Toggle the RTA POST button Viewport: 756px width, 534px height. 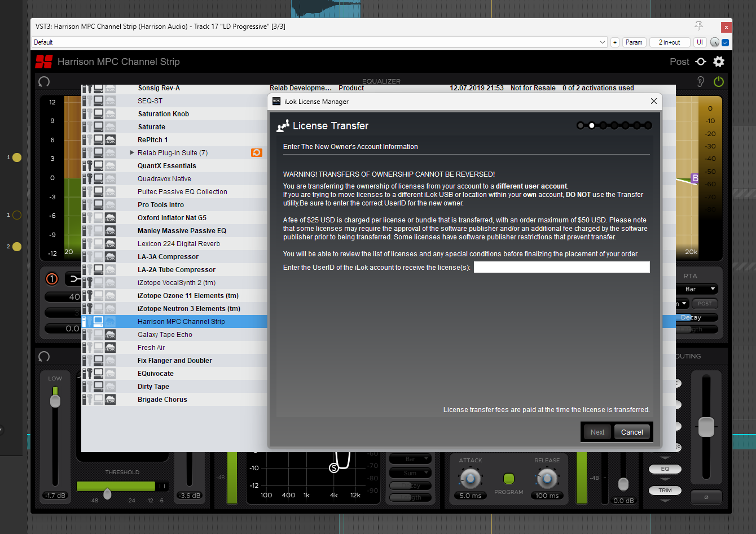click(x=705, y=304)
